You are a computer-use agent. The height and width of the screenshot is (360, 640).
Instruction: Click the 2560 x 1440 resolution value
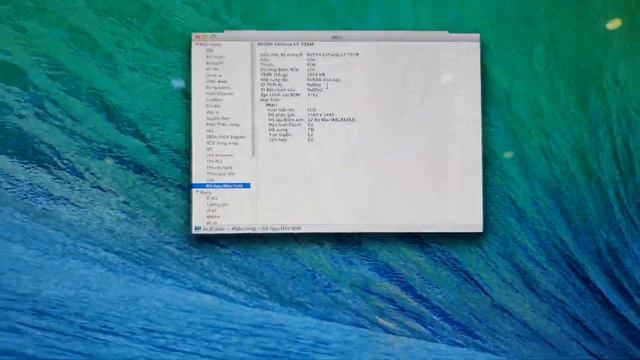pyautogui.click(x=321, y=115)
